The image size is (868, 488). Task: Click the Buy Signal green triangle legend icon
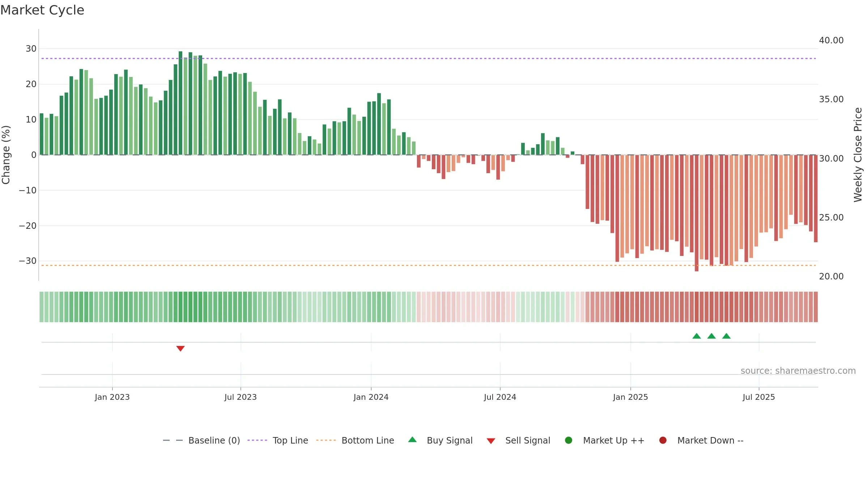[412, 440]
